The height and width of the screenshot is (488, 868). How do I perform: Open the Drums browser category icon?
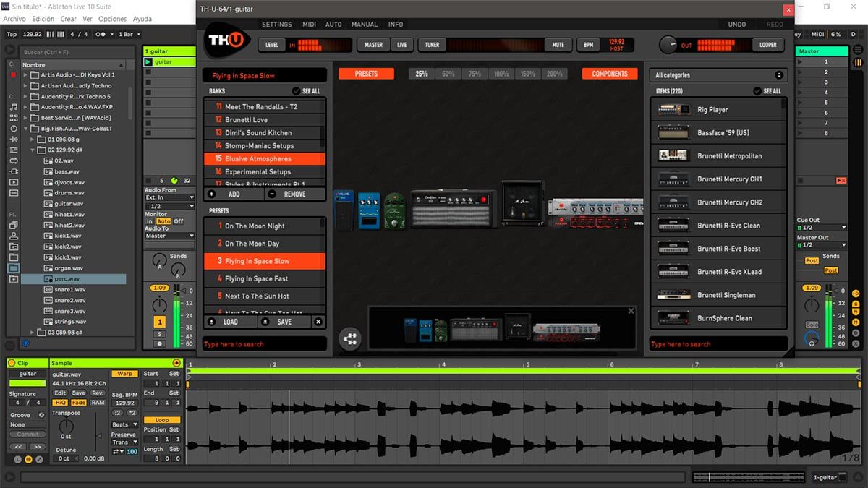pos(13,118)
